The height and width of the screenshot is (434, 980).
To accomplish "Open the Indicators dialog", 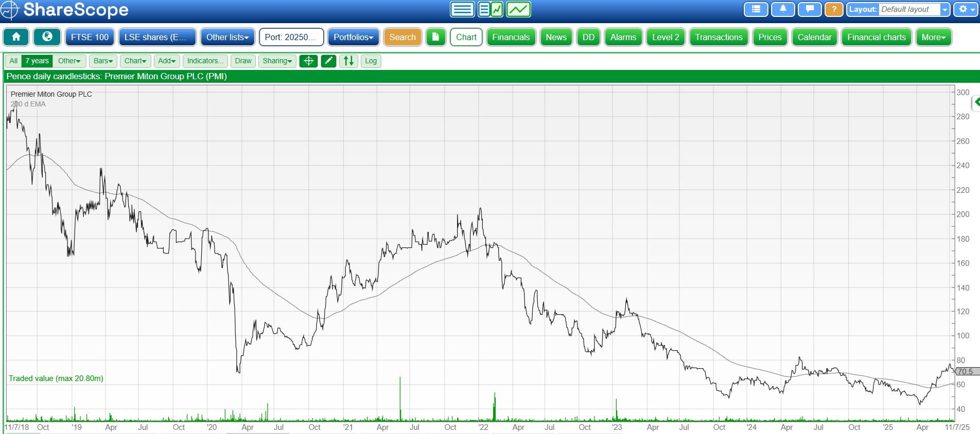I will pos(205,61).
